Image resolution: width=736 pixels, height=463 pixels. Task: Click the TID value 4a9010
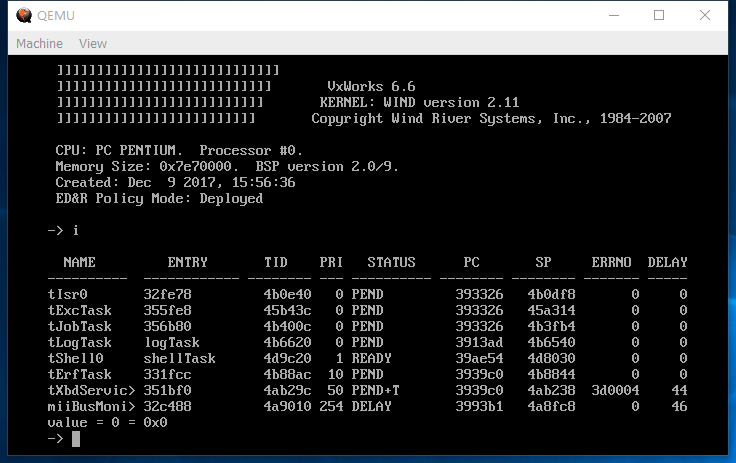287,406
